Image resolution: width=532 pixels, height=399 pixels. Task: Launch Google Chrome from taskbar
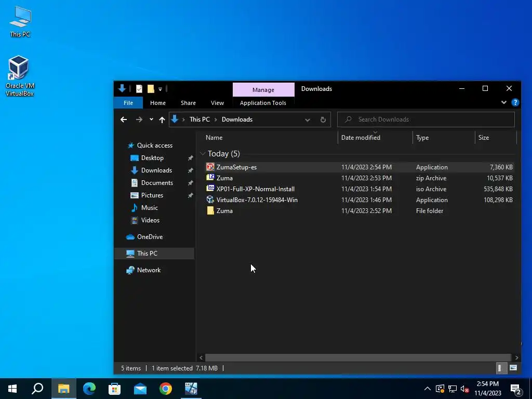[x=166, y=389]
